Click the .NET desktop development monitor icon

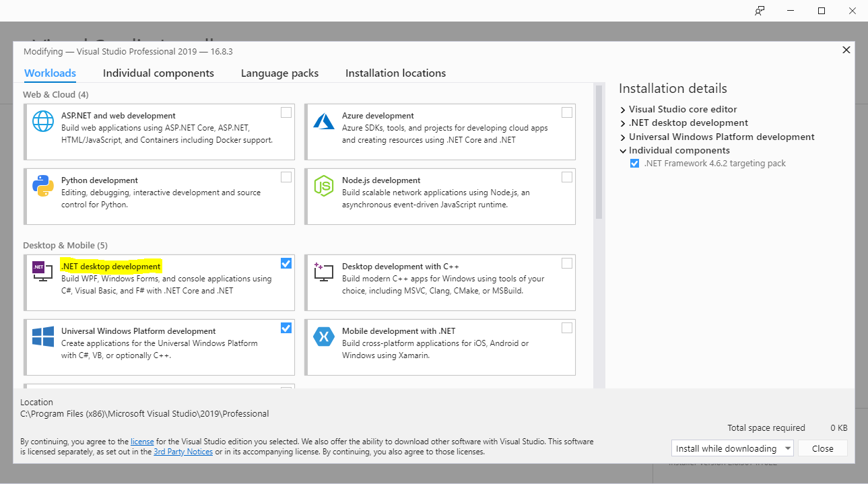tap(43, 271)
